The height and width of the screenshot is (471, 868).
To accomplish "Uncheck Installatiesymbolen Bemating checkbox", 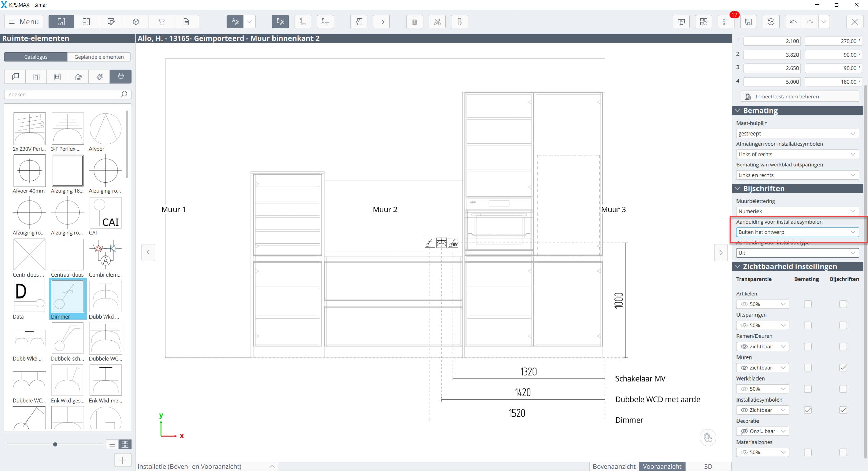I will tap(808, 410).
